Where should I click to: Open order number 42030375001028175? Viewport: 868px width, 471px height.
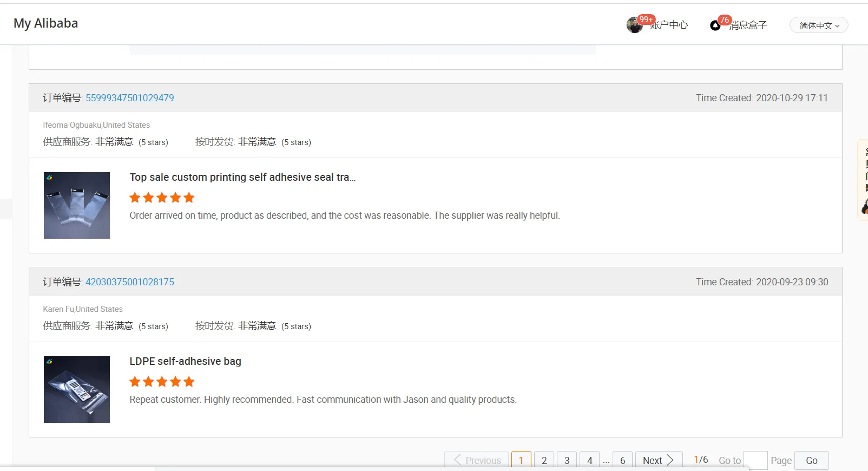pos(130,282)
